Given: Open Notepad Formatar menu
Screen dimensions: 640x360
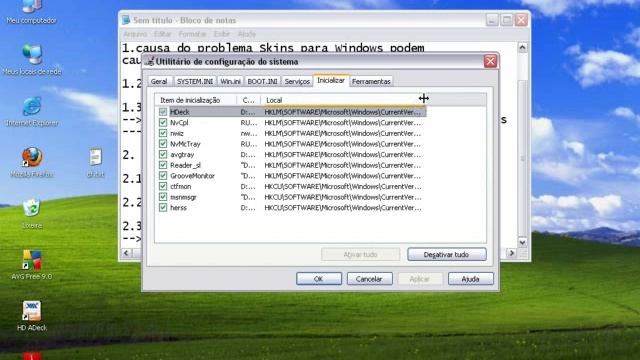Looking at the screenshot, I should 192,34.
